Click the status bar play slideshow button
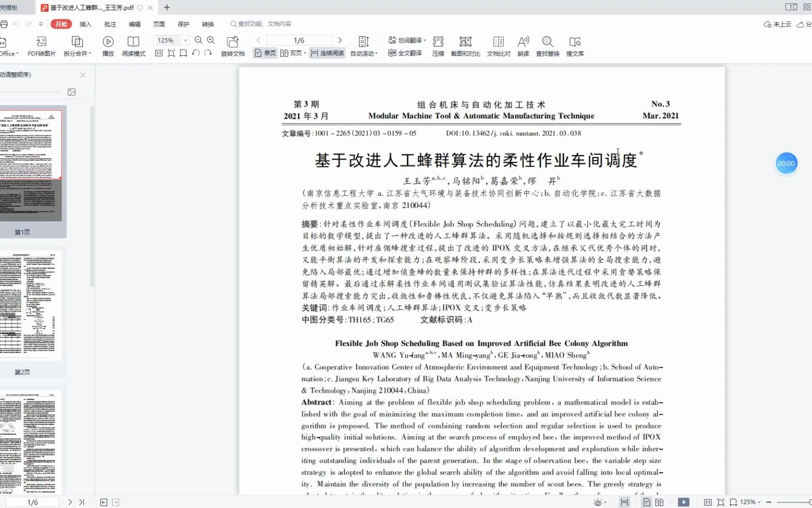This screenshot has height=508, width=812. point(684,502)
